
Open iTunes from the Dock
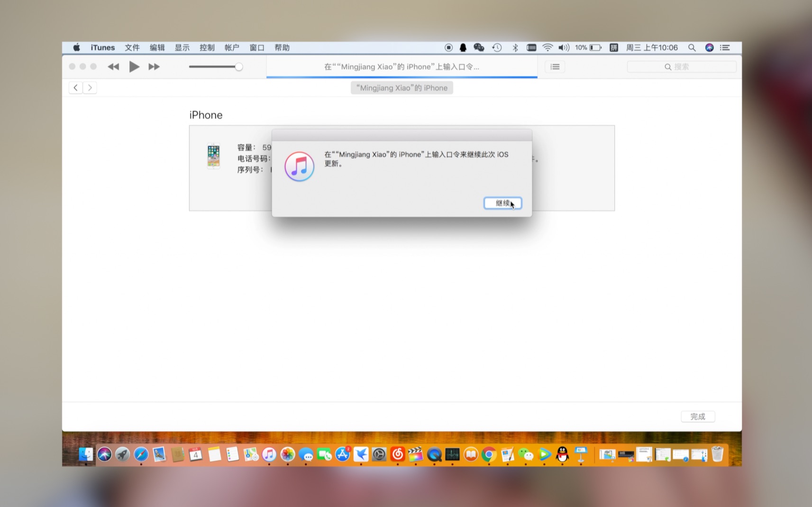pos(269,454)
